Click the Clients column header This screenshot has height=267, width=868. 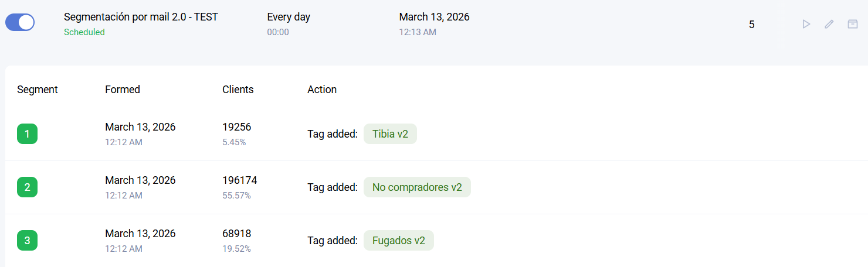(238, 90)
